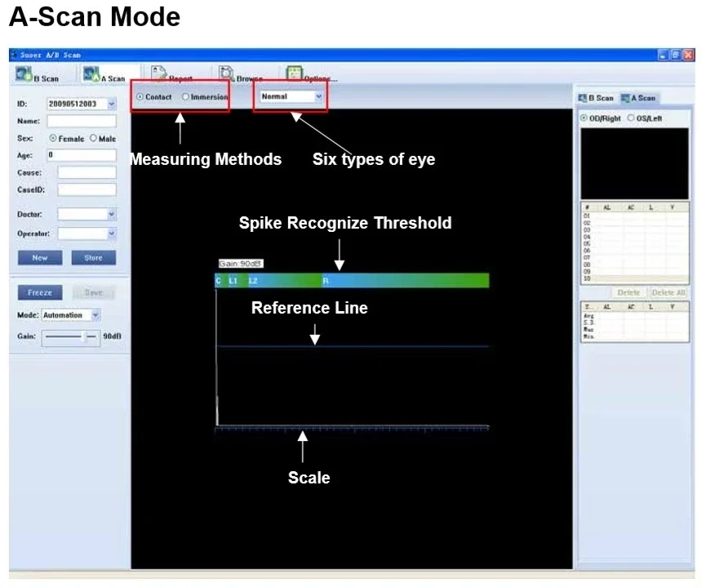Click the Gain 90dB label above threshold bar
The image size is (702, 588).
click(x=241, y=264)
